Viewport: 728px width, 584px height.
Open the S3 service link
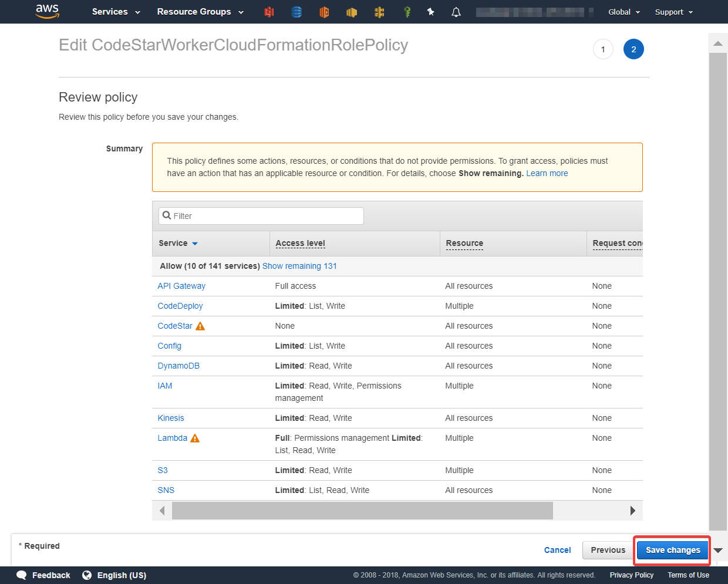[x=163, y=470]
